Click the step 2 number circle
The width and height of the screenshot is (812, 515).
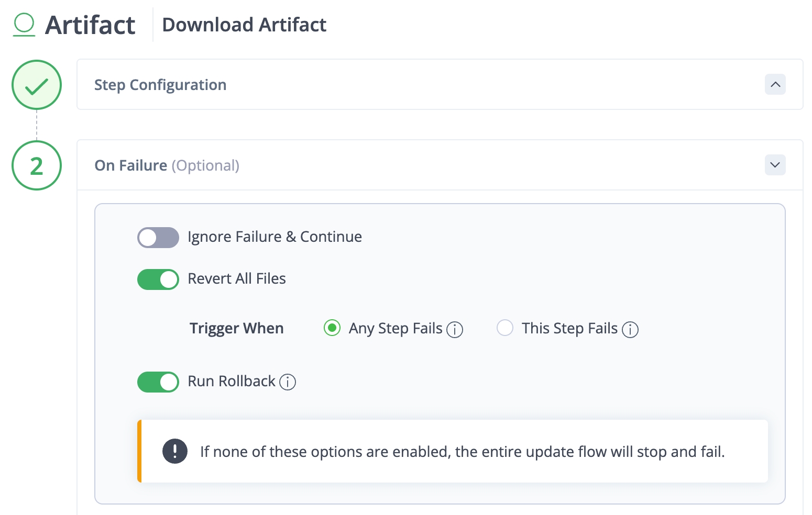[x=37, y=166]
